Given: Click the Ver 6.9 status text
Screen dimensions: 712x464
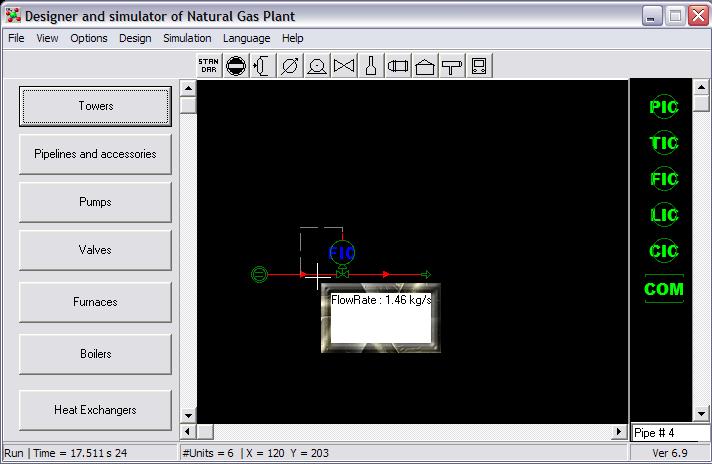Looking at the screenshot, I should (x=670, y=453).
